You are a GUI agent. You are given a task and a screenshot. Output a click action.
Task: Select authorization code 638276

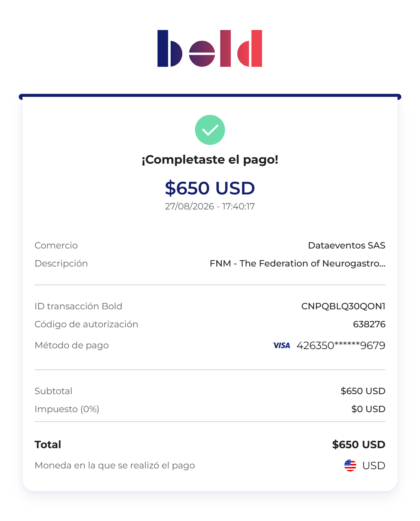coord(369,324)
